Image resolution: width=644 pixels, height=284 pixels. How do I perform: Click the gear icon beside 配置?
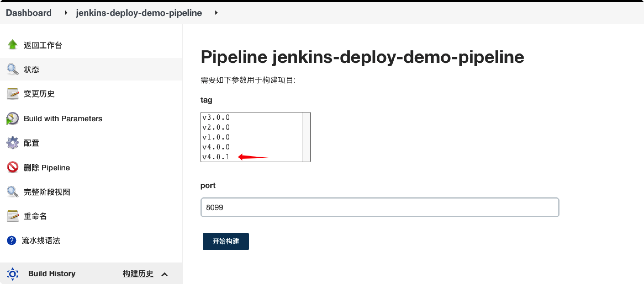tap(12, 143)
